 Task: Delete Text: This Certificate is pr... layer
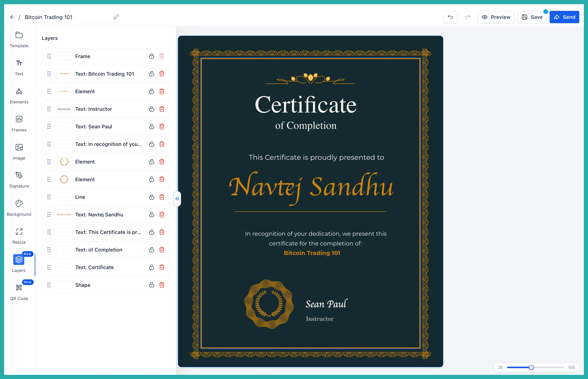[162, 232]
